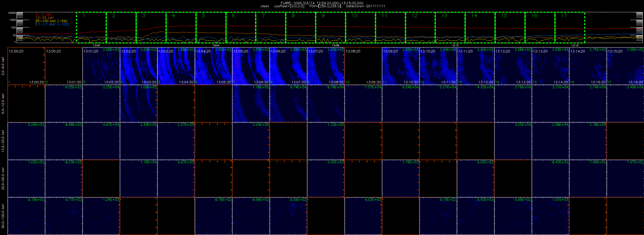
Task: Click the red 3-12 keV legend label
Action: click(43, 14)
